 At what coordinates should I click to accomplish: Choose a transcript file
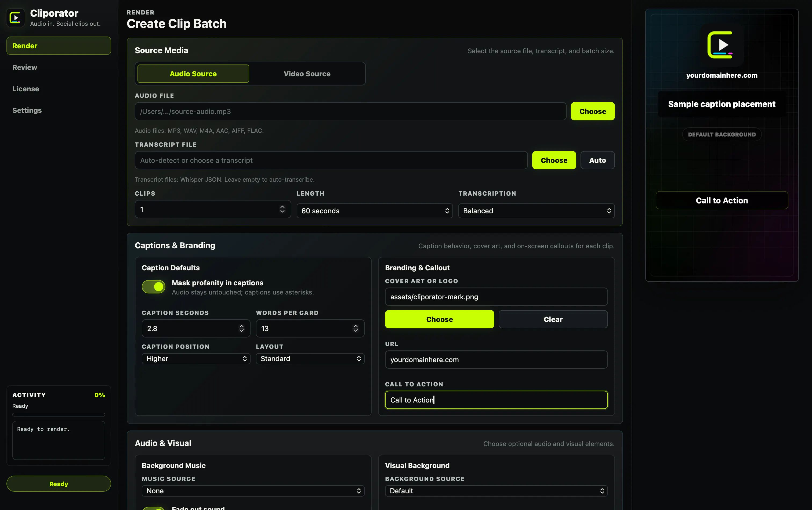554,160
